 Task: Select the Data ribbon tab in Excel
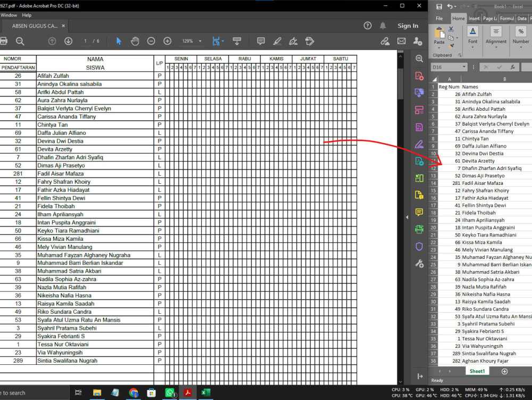(x=522, y=18)
